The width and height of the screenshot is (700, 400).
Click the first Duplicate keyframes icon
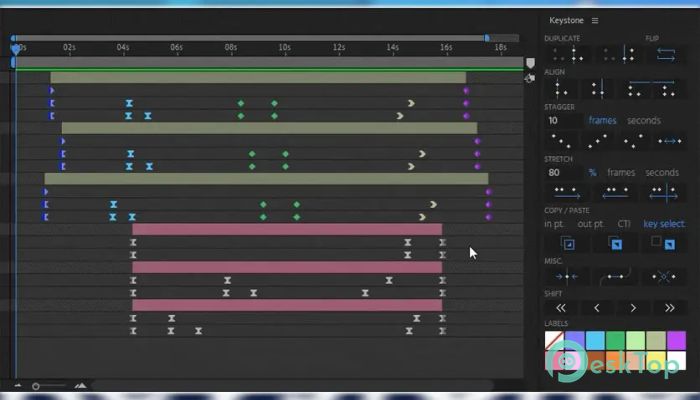568,55
